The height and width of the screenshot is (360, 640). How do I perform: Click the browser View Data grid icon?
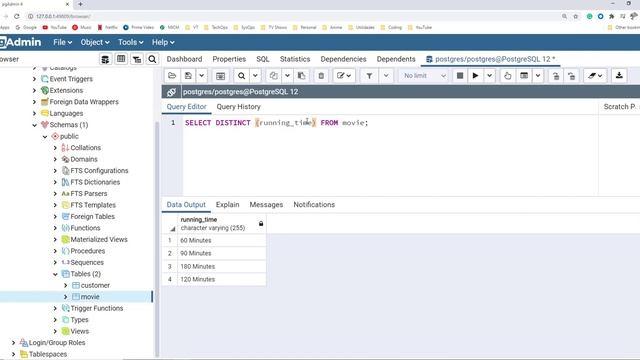(121, 59)
